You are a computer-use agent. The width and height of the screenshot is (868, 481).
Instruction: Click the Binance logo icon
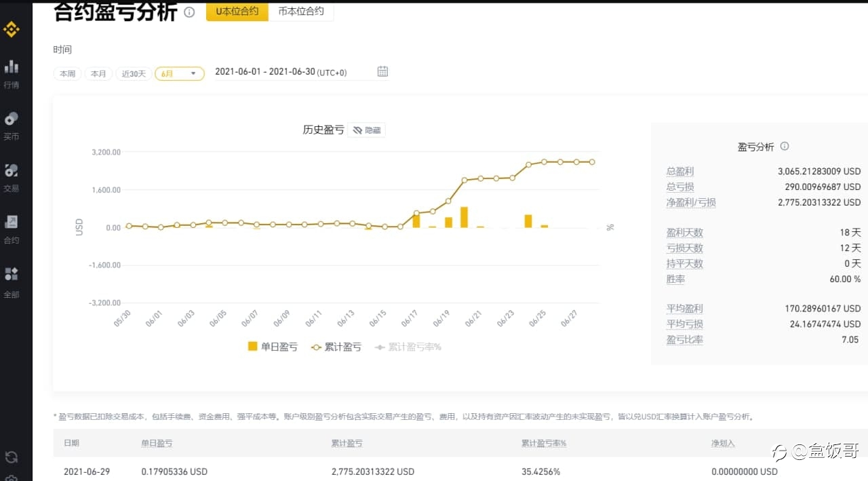(12, 29)
